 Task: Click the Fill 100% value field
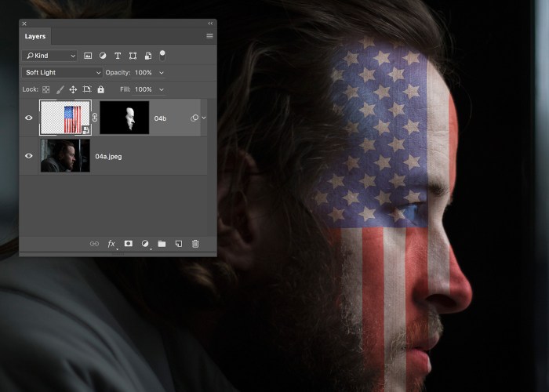click(144, 89)
